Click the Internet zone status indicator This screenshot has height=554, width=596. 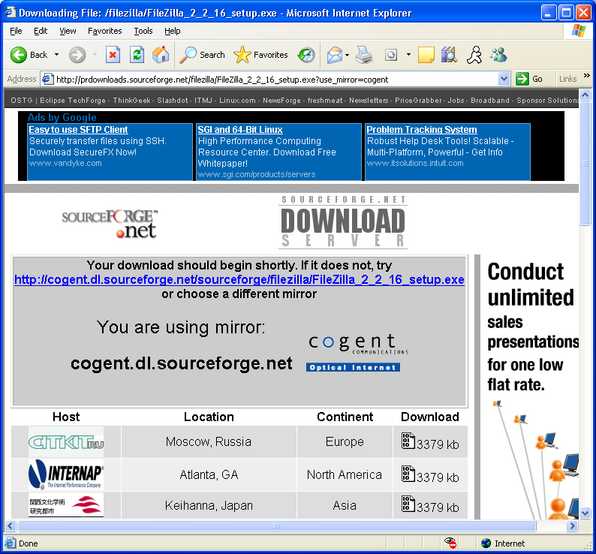point(502,543)
